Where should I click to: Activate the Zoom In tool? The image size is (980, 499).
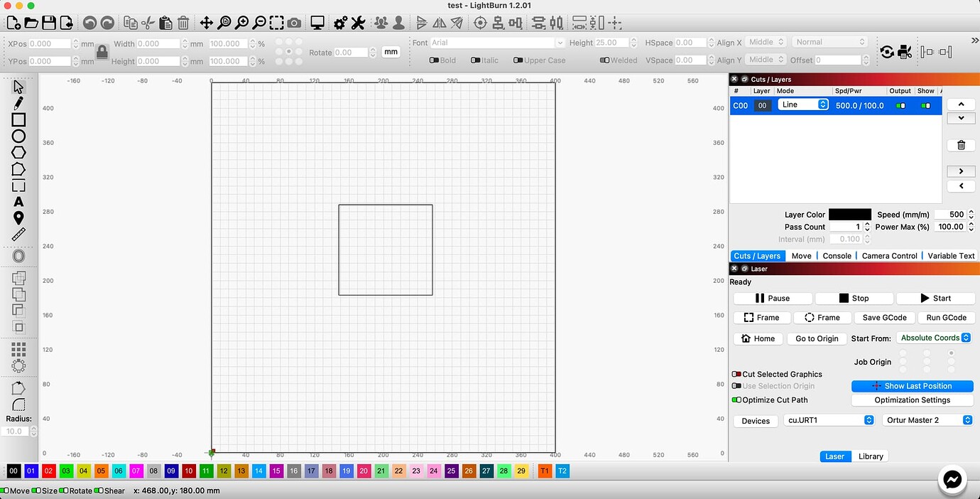241,23
